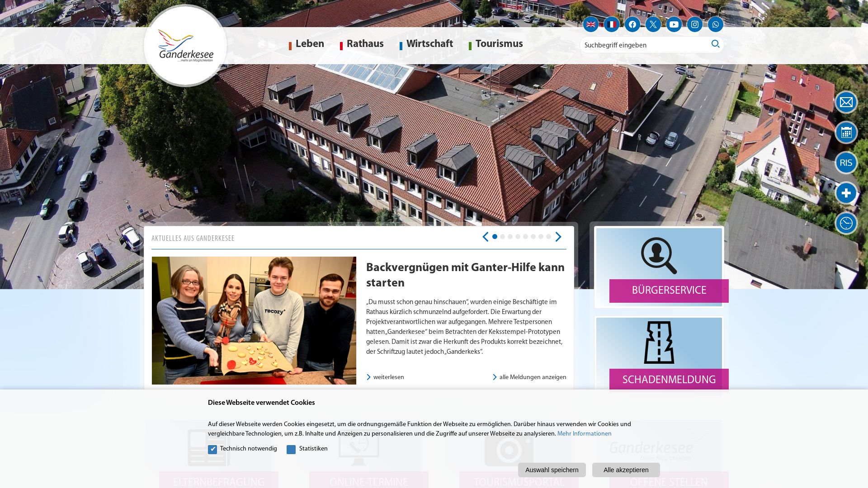Go to next news slide arrow
This screenshot has width=868, height=488.
558,237
